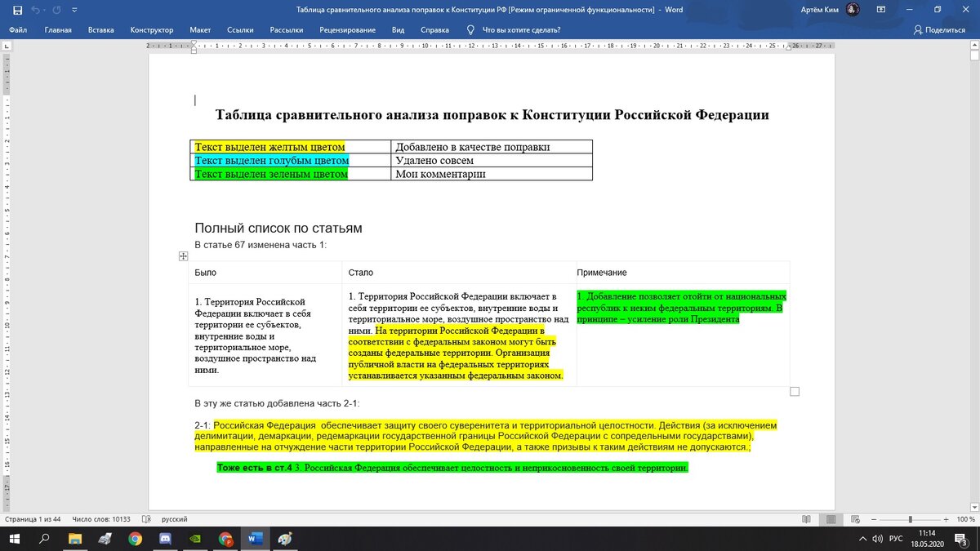Click the spelling check book icon

pos(146,519)
